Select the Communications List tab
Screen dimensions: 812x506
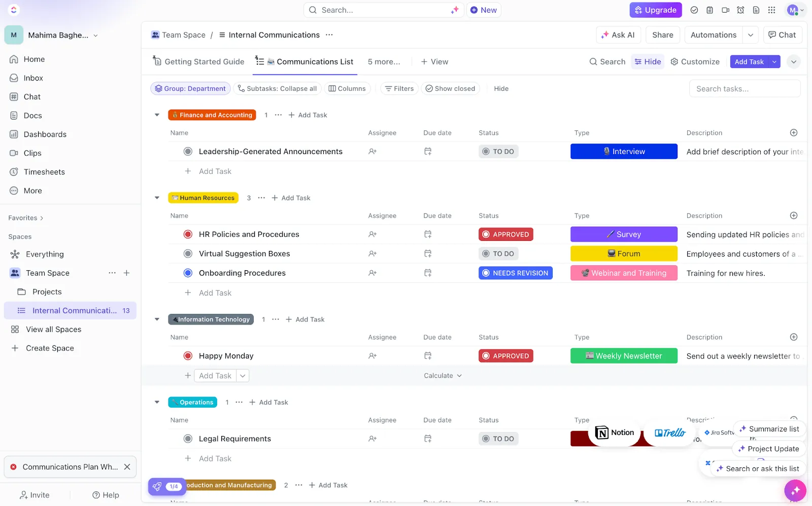304,62
